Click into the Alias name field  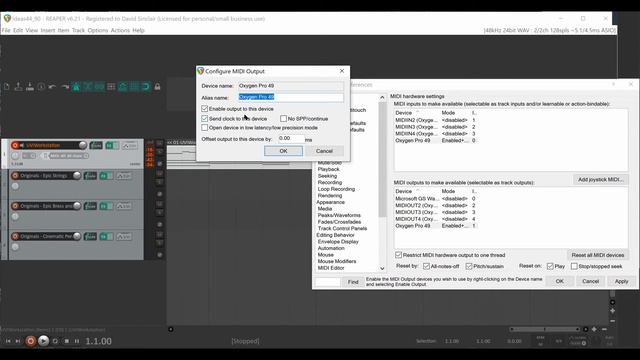[291, 97]
